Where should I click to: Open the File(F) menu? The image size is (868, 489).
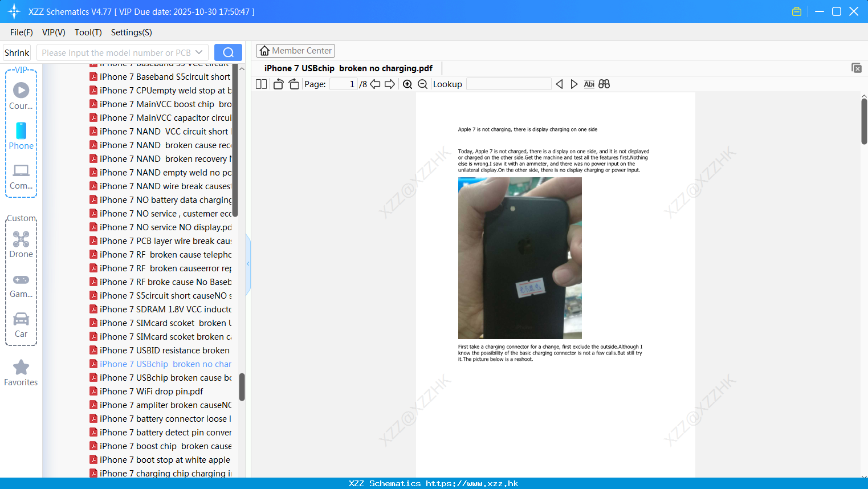[x=22, y=32]
